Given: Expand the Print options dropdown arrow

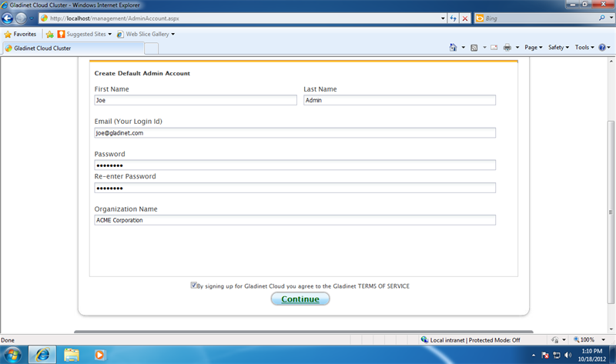Looking at the screenshot, I should click(517, 48).
